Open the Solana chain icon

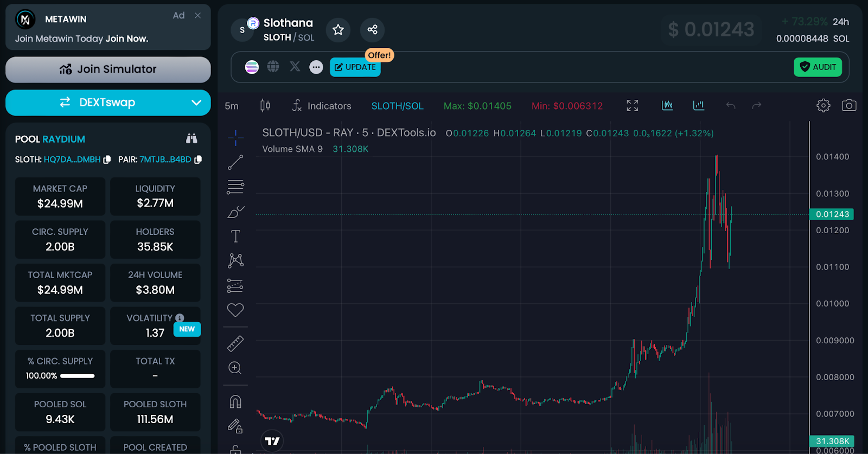(x=252, y=67)
